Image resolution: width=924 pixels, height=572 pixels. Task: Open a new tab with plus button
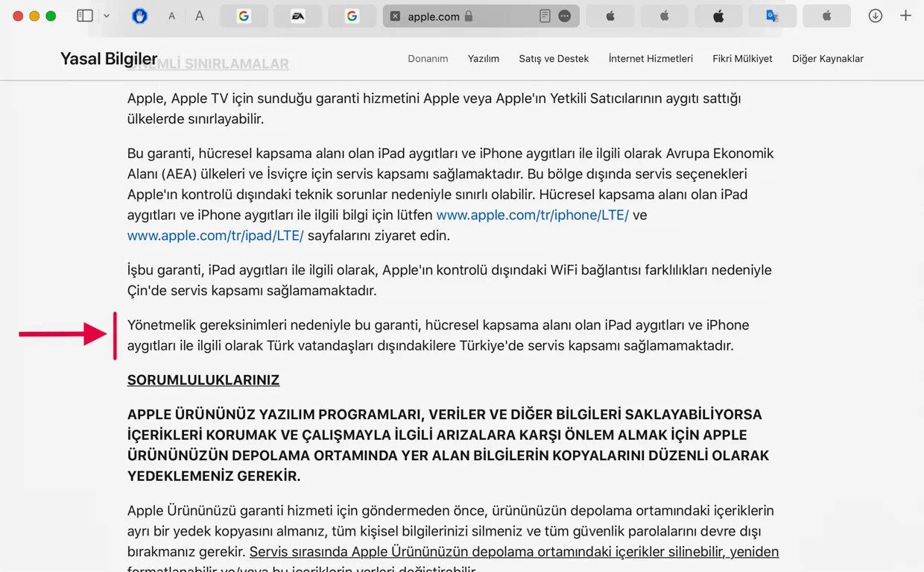point(905,16)
